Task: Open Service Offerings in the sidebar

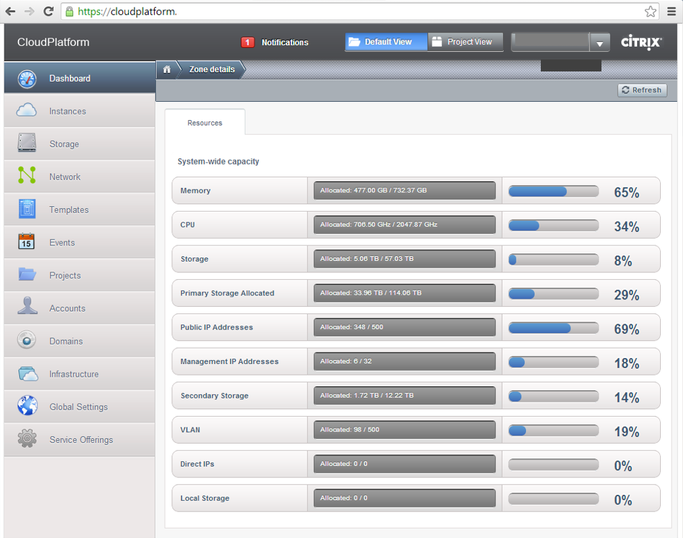Action: point(80,440)
